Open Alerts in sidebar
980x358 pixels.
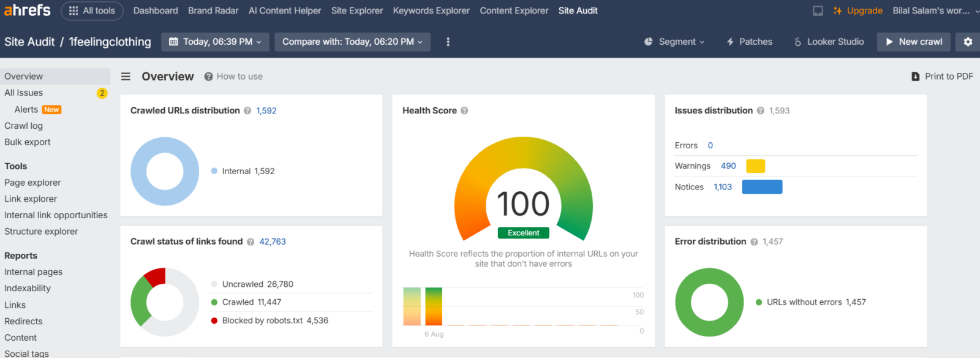26,110
